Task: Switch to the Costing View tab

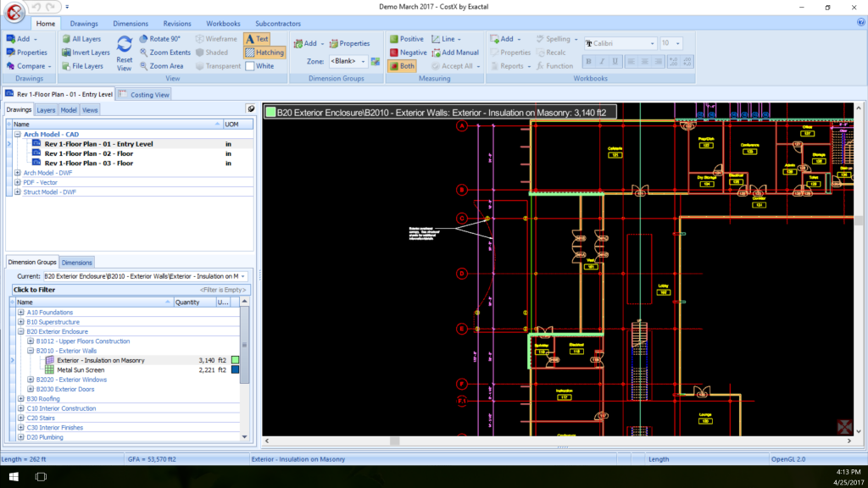Action: [x=144, y=95]
